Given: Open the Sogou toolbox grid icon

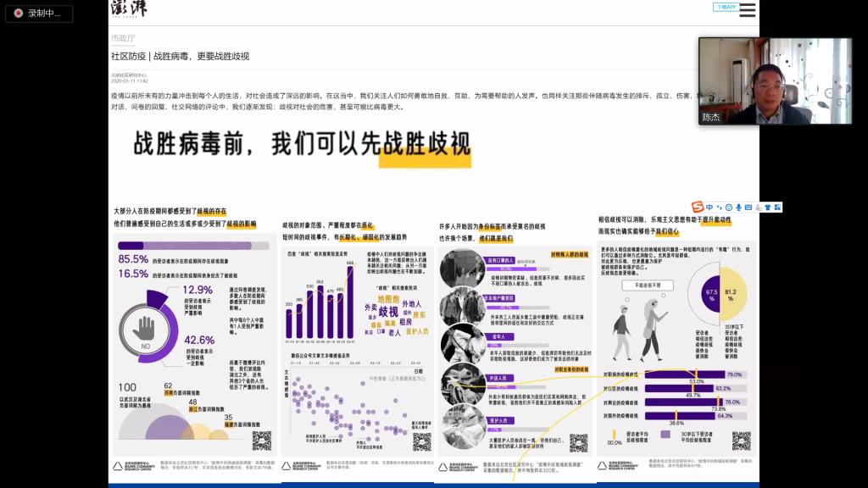Looking at the screenshot, I should pyautogui.click(x=776, y=207).
